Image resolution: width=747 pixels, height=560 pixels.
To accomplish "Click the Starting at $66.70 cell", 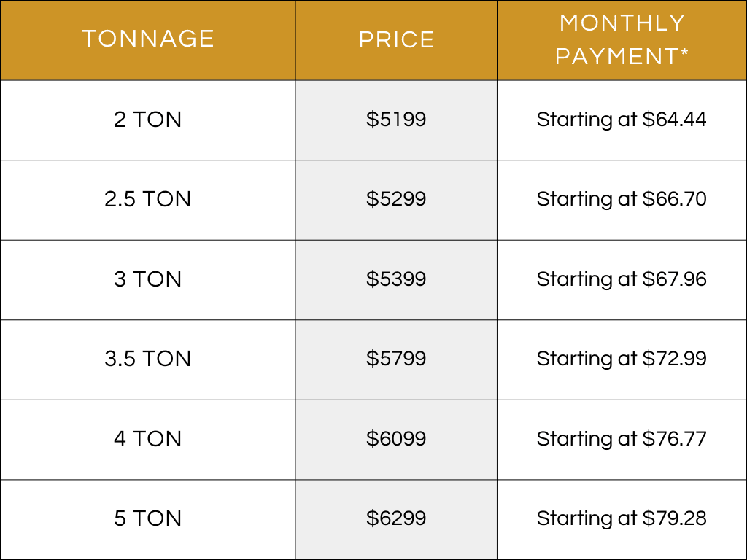I will (x=622, y=199).
